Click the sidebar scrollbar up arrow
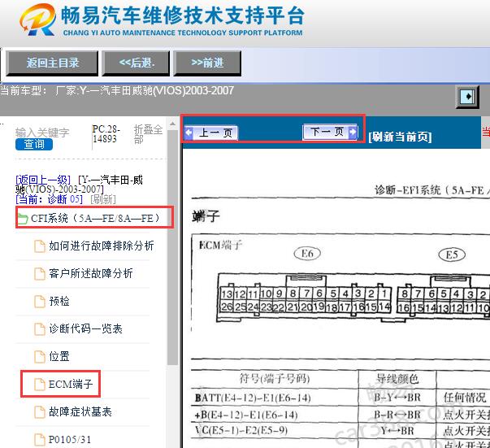 coord(172,124)
